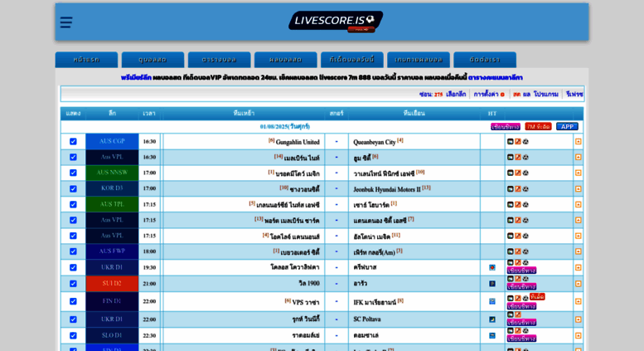Expand the 22:30 SLO D1 match row
644x351 pixels.
(x=578, y=335)
